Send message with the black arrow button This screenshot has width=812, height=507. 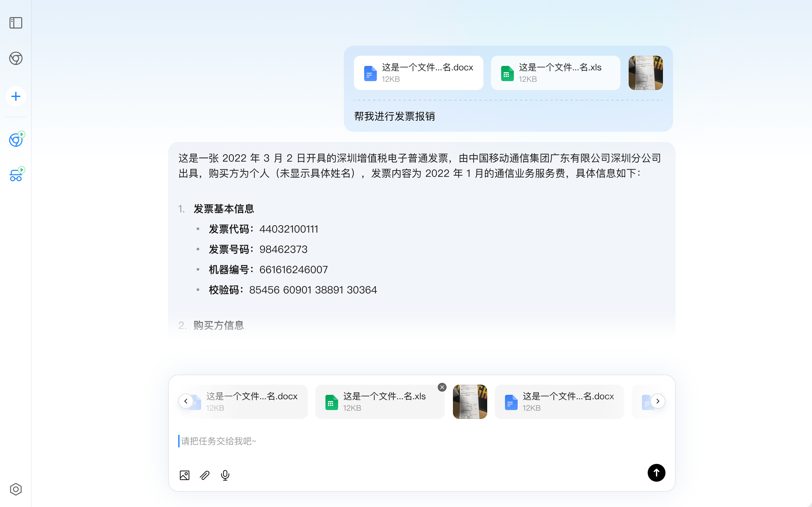click(656, 473)
